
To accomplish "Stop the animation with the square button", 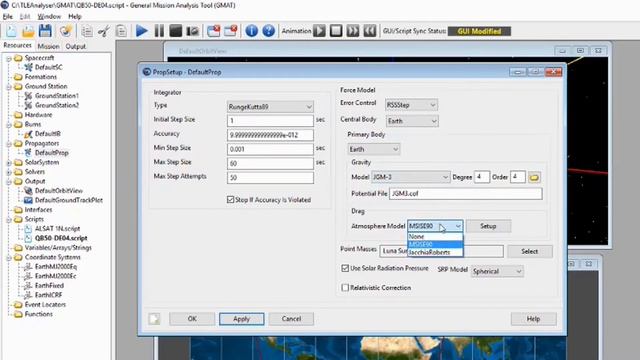I will point(336,31).
